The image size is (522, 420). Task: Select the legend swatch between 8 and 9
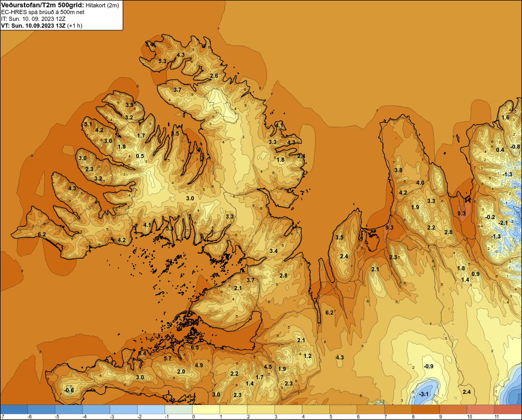tap(426, 409)
